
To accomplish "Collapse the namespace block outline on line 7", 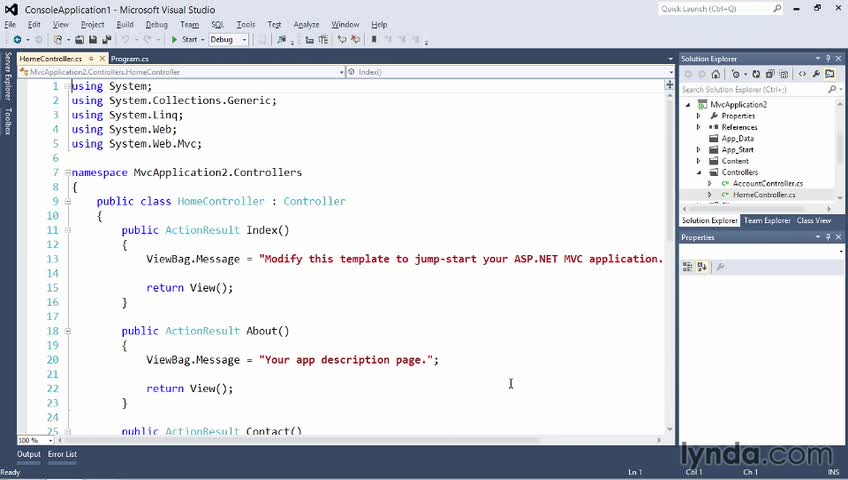I will (x=68, y=172).
